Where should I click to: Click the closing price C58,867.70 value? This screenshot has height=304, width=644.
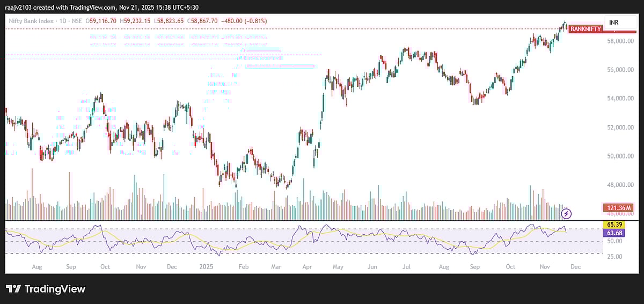coord(194,21)
